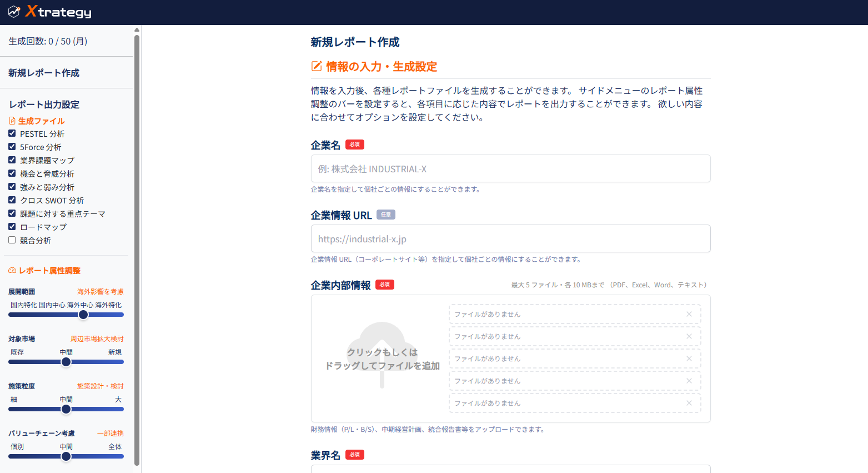This screenshot has width=868, height=473.
Task: Uncheck the PESTEL 分析 checkbox
Action: [x=12, y=133]
